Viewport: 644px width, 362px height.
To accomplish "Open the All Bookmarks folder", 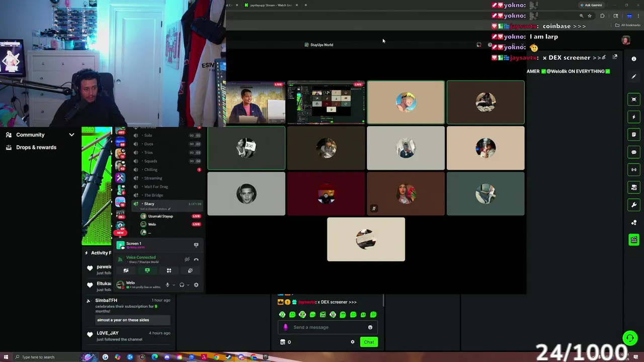I will 628,25.
